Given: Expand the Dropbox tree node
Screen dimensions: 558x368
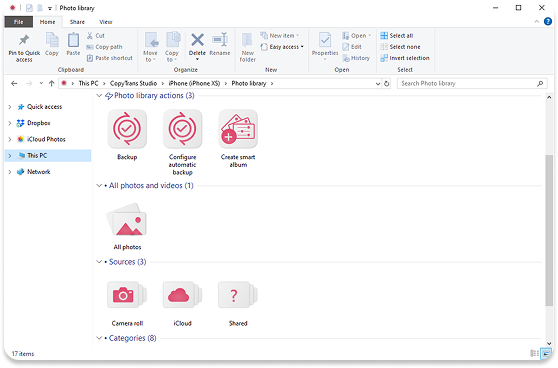Looking at the screenshot, I should [x=10, y=123].
